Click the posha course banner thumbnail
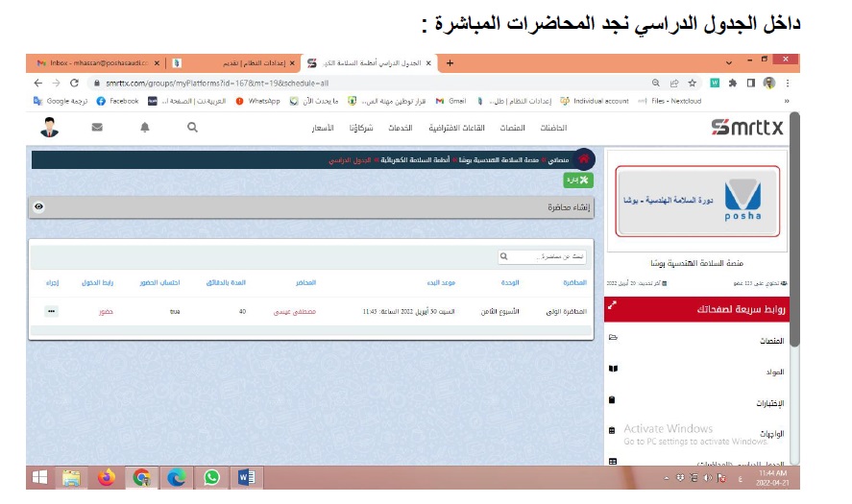 [697, 201]
